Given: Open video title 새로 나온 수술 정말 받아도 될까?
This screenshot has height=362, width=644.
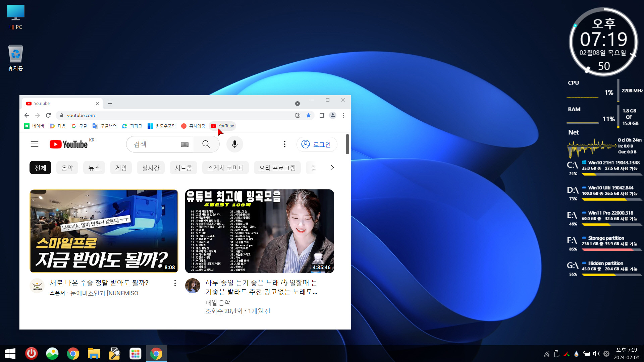Looking at the screenshot, I should pyautogui.click(x=99, y=283).
